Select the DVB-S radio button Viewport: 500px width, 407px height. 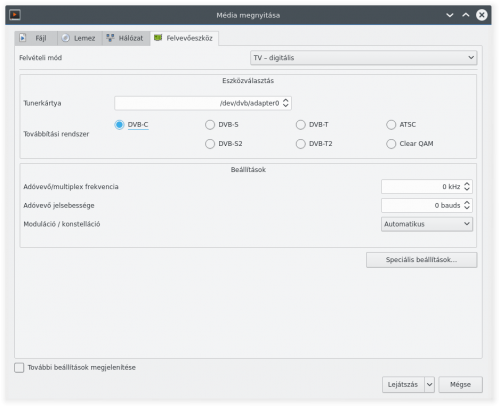pyautogui.click(x=210, y=125)
